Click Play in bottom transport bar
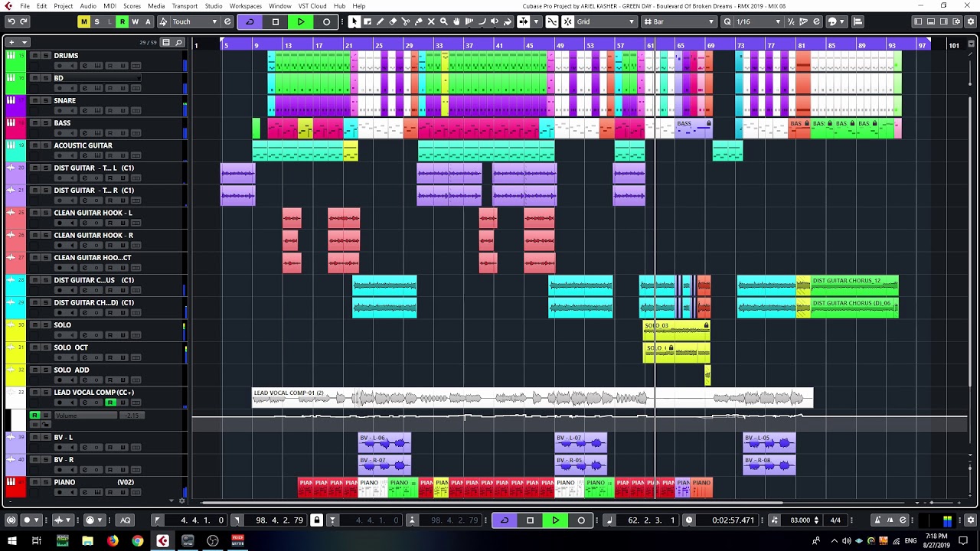 point(555,520)
